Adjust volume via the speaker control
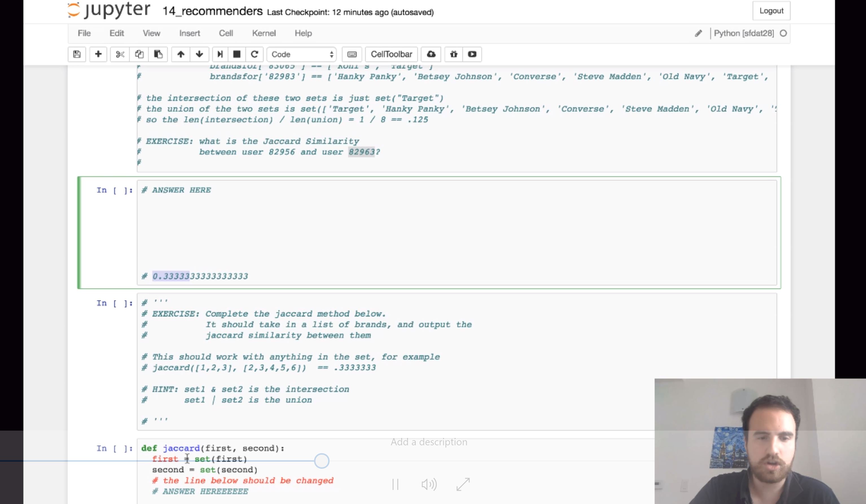 pos(429,485)
